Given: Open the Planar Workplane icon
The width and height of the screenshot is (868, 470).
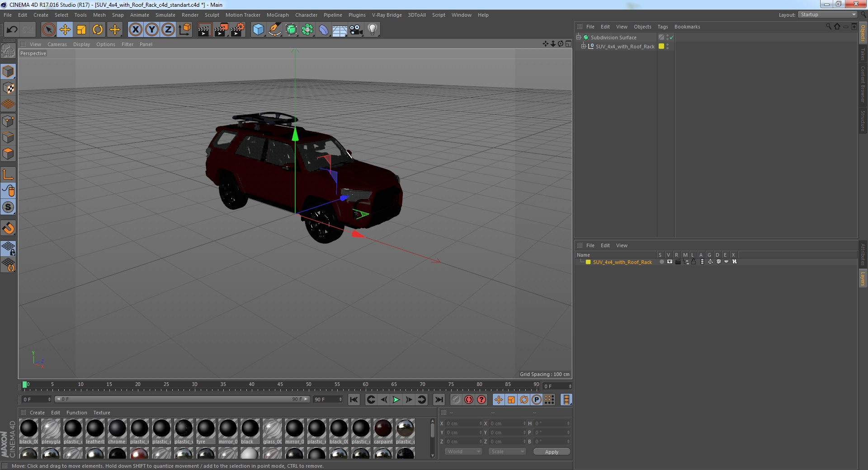Looking at the screenshot, I should click(x=8, y=265).
